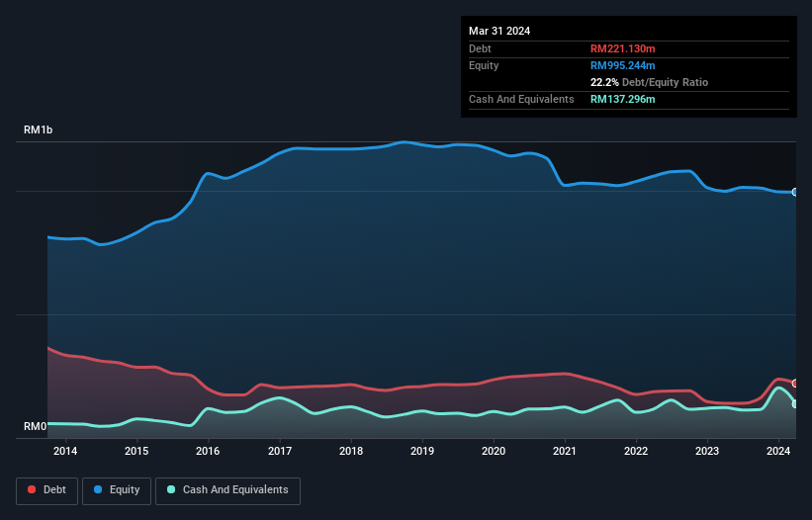Select the RM995.244m equity value in tooltip

tap(623, 65)
